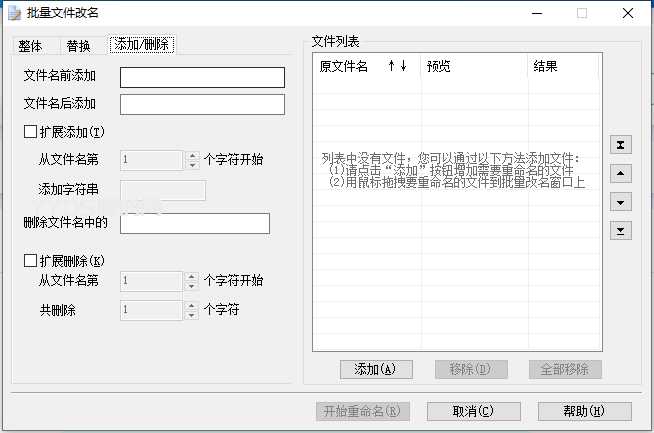The image size is (654, 433).
Task: Open the 替换 tab
Action: [x=78, y=45]
